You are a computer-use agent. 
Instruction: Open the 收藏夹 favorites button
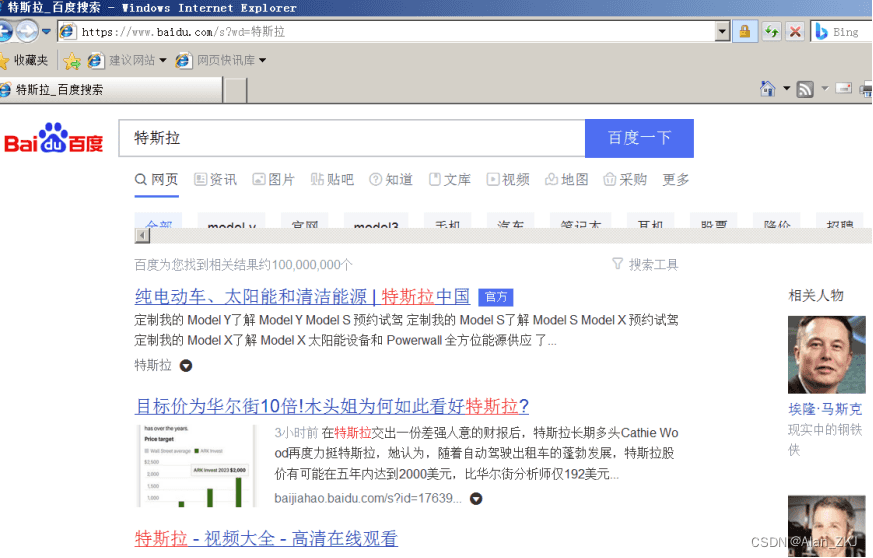click(24, 60)
